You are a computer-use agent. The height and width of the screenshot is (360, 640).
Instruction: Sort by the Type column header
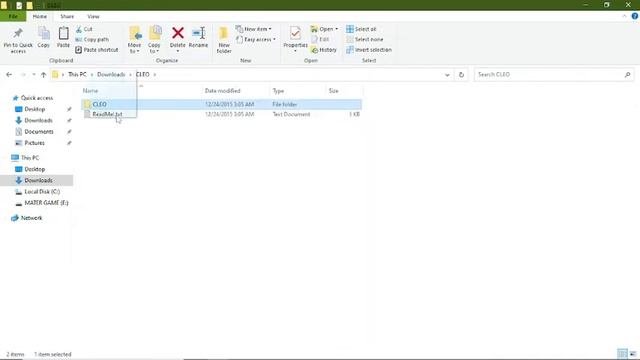(x=278, y=91)
